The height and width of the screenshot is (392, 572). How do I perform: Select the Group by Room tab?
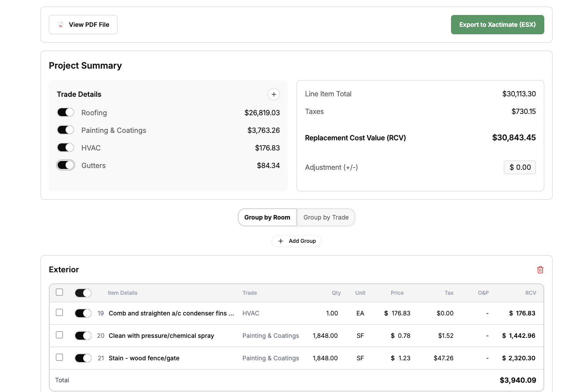point(267,217)
